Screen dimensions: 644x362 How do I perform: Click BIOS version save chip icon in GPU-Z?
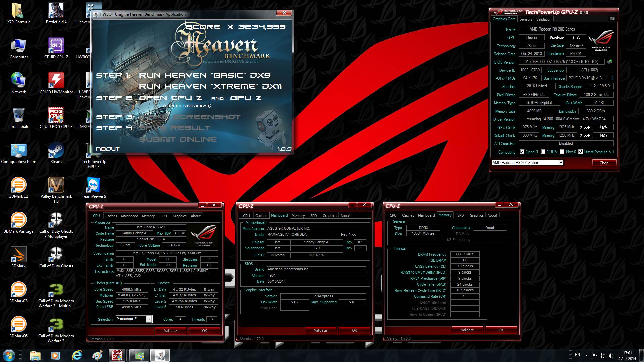click(x=610, y=62)
